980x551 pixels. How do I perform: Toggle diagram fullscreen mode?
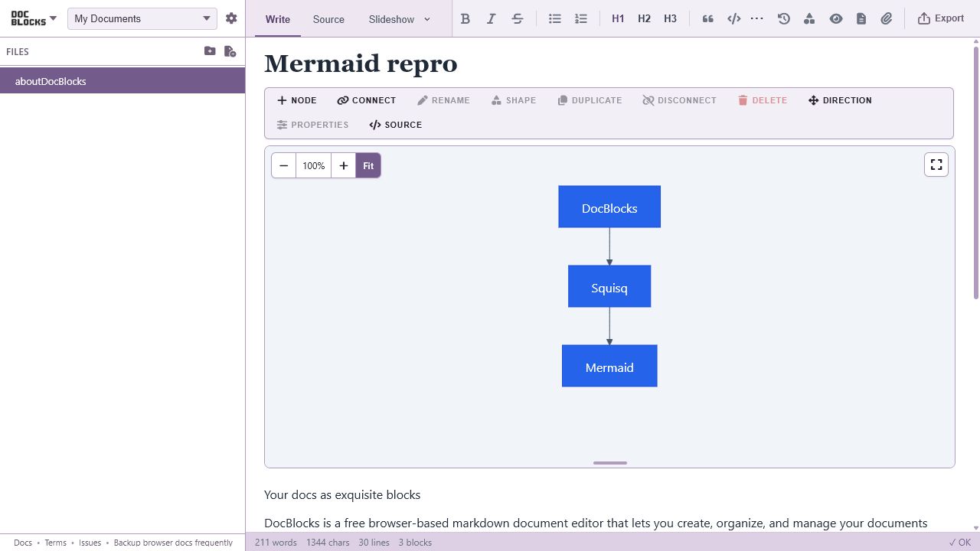(936, 165)
